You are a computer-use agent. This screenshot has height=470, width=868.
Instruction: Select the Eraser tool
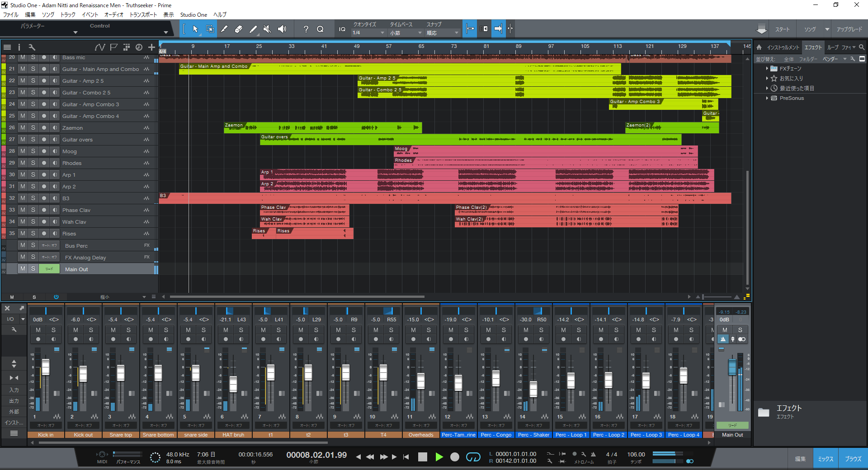coord(239,29)
